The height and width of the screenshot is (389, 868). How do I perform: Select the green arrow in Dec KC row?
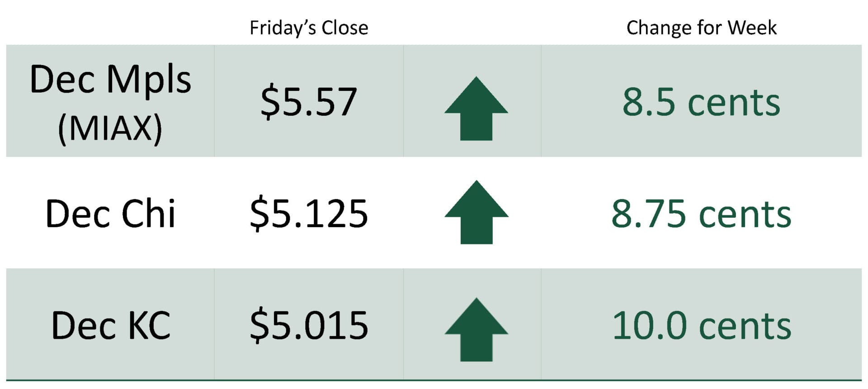click(x=476, y=330)
